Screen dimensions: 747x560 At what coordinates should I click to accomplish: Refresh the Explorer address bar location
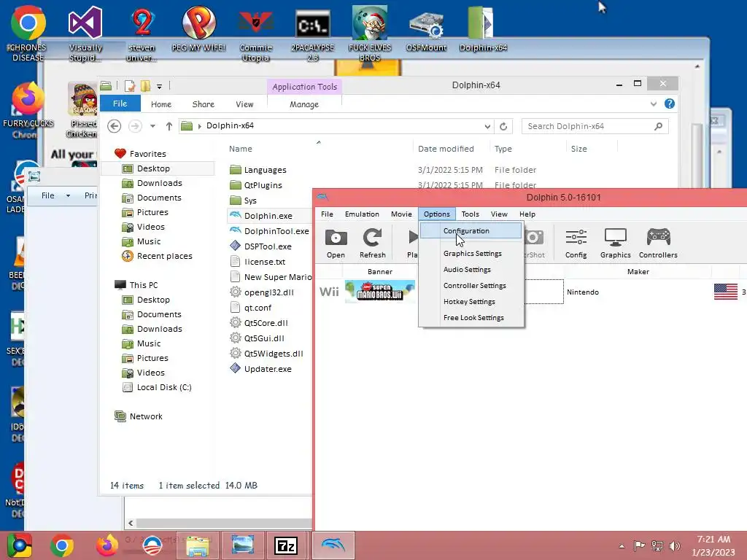click(503, 126)
